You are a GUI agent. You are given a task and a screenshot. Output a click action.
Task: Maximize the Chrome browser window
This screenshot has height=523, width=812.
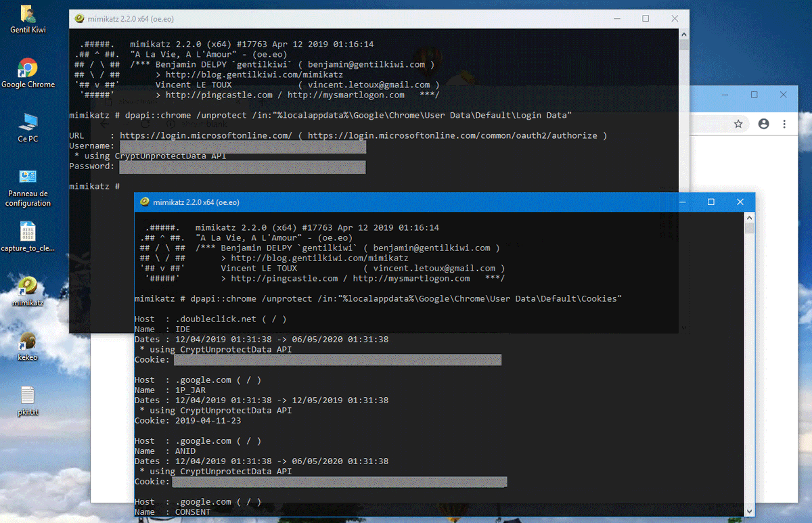(754, 95)
